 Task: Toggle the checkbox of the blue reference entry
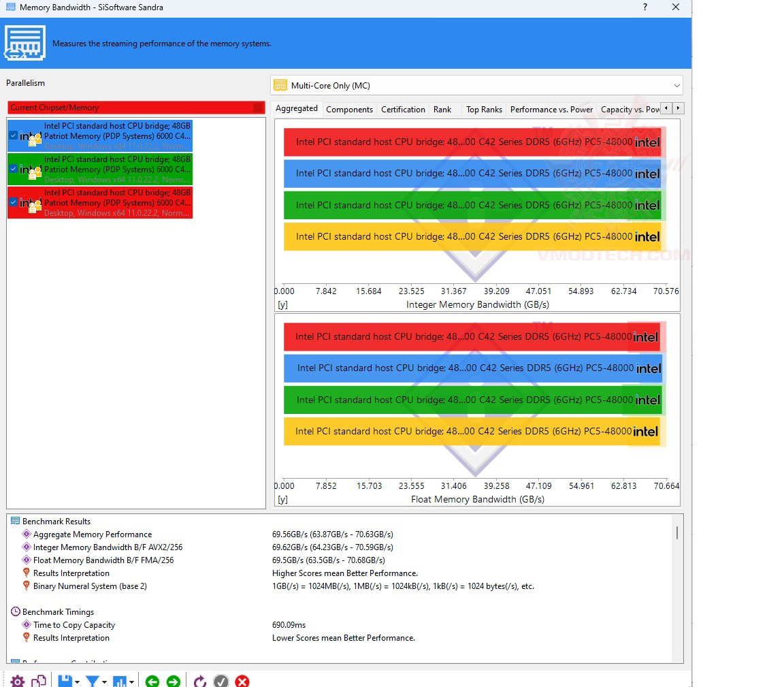14,135
